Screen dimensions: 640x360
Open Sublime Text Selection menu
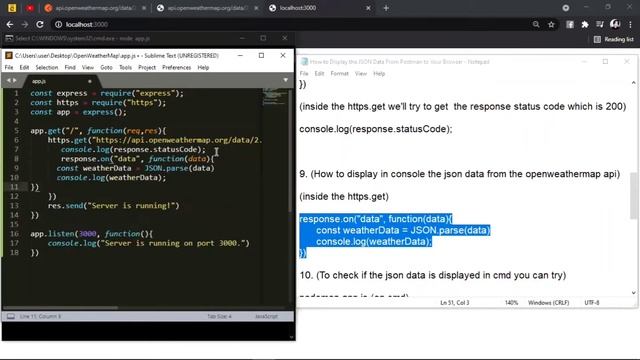(x=47, y=67)
